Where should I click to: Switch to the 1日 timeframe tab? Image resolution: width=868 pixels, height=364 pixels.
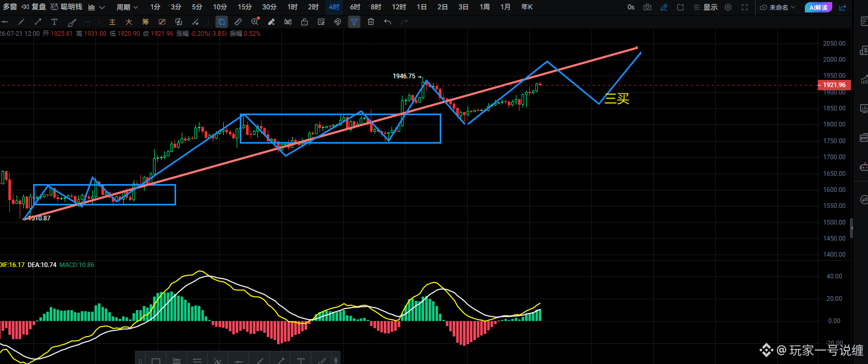click(x=422, y=7)
